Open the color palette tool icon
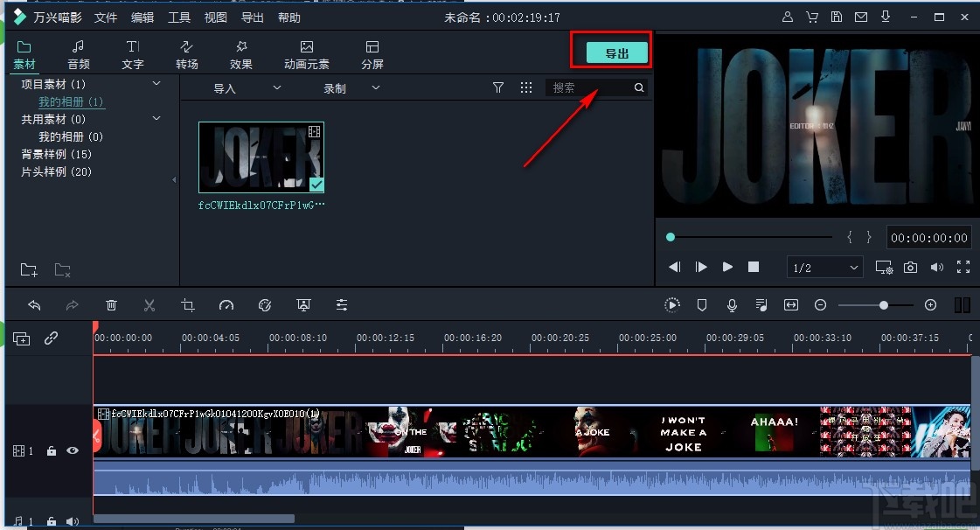Image resolution: width=980 pixels, height=530 pixels. (x=265, y=305)
